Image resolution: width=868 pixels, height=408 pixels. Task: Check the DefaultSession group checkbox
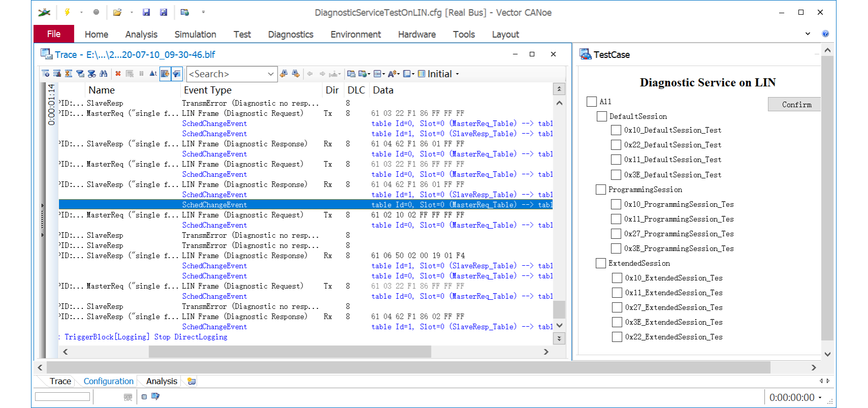(602, 116)
